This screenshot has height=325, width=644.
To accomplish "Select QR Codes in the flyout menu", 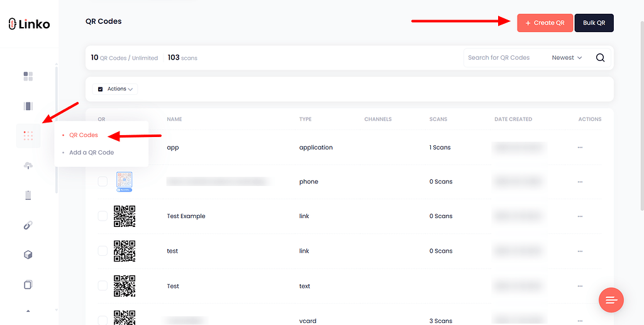I will (x=83, y=135).
